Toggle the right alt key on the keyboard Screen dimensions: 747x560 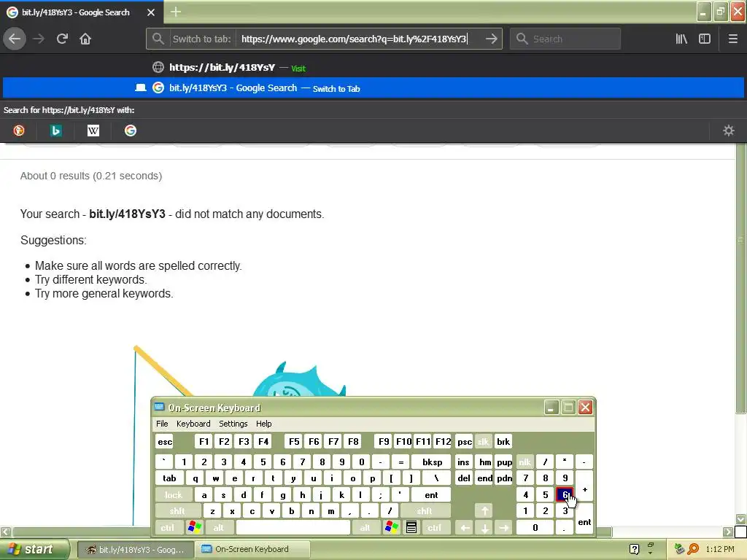pyautogui.click(x=365, y=528)
